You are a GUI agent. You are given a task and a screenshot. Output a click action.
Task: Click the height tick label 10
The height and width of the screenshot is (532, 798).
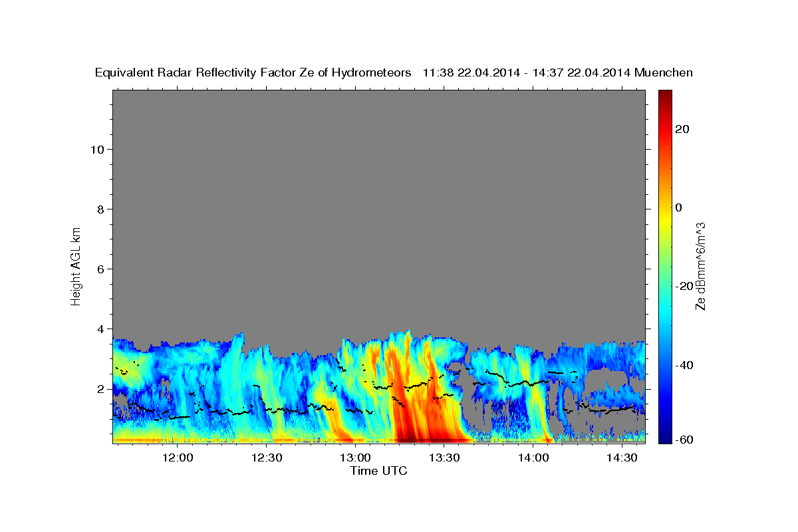96,149
